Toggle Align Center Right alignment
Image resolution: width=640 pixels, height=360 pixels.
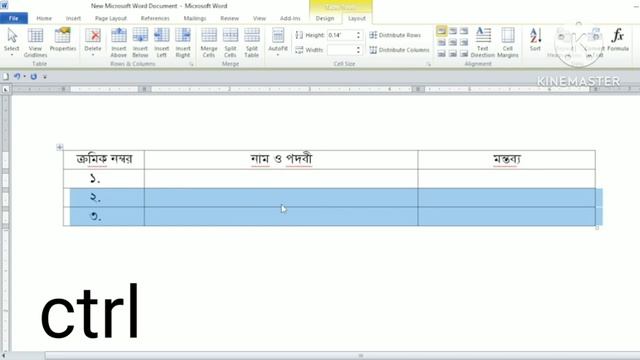pyautogui.click(x=464, y=42)
